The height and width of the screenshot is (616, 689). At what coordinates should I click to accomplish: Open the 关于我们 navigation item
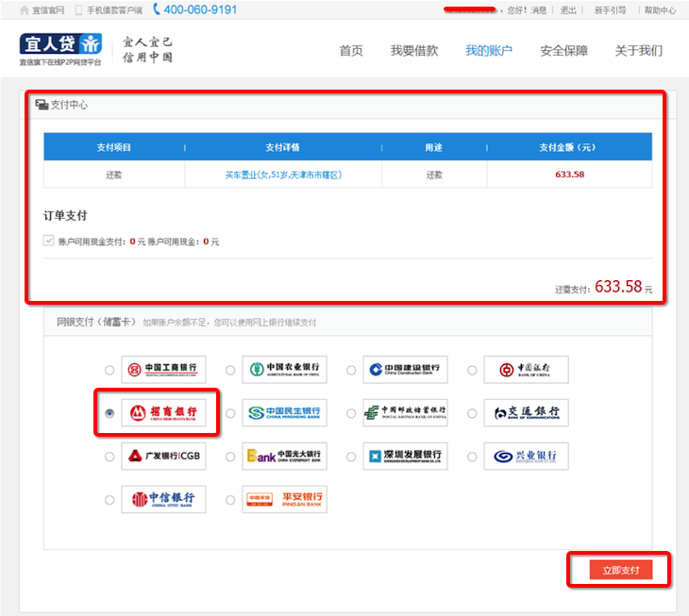coord(638,51)
